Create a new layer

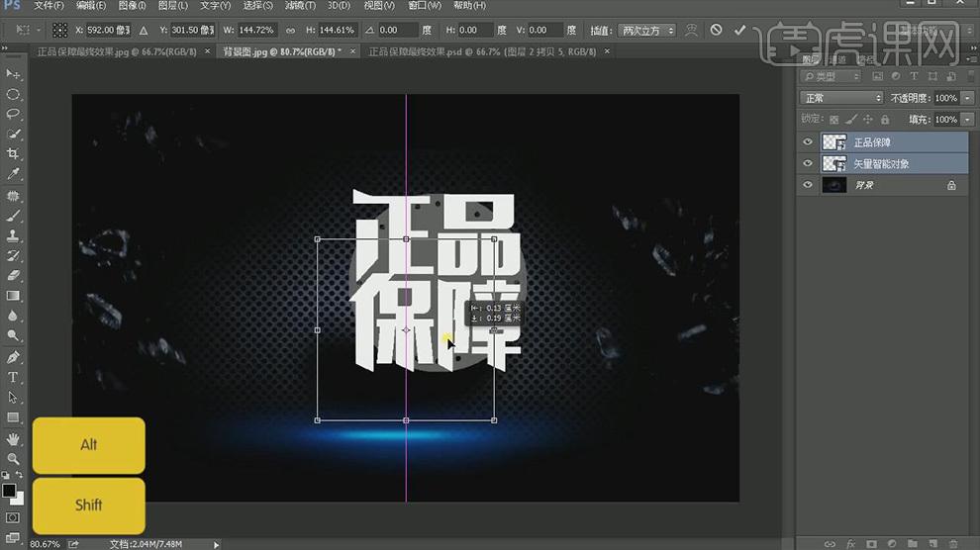click(933, 544)
